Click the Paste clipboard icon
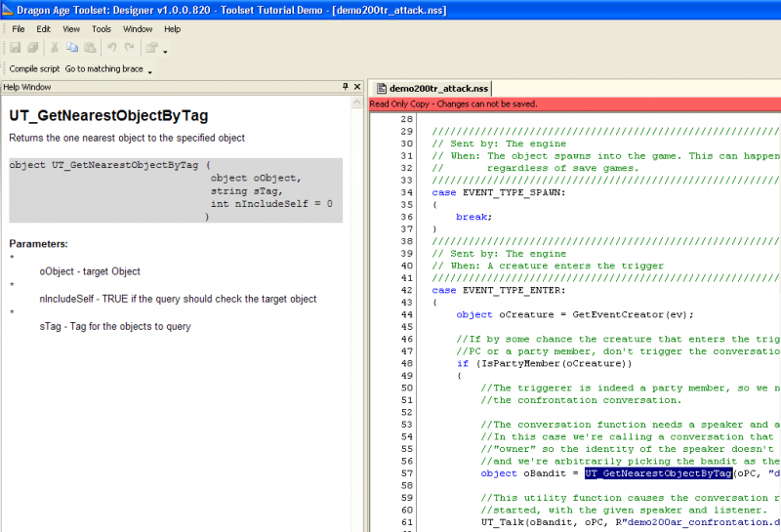This screenshot has width=781, height=532. pyautogui.click(x=89, y=48)
